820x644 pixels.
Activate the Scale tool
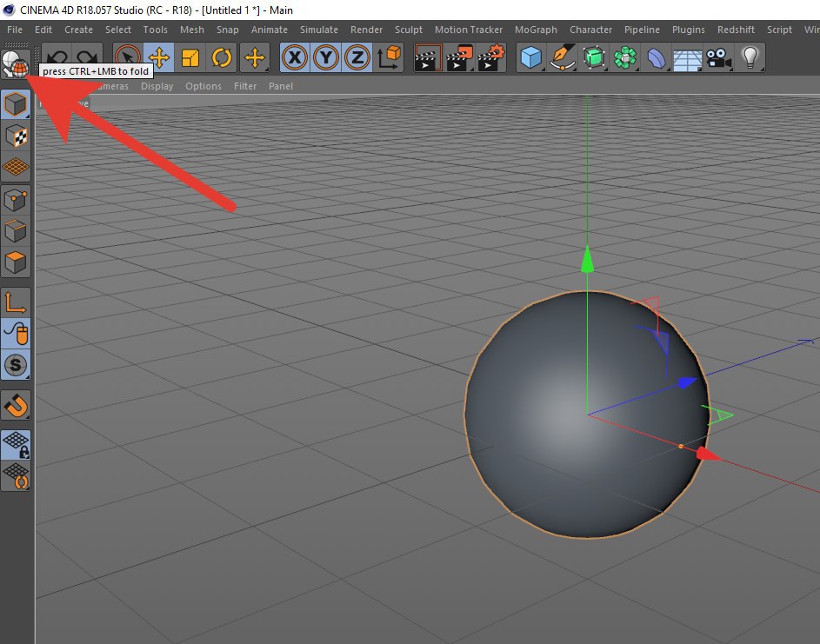click(x=190, y=57)
